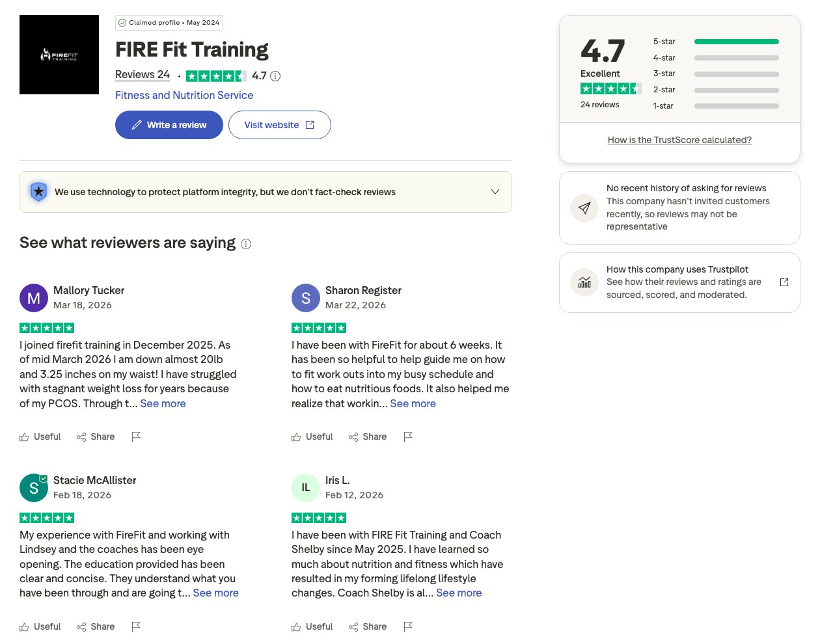Click the 24 reviews text in score card

coord(600,105)
